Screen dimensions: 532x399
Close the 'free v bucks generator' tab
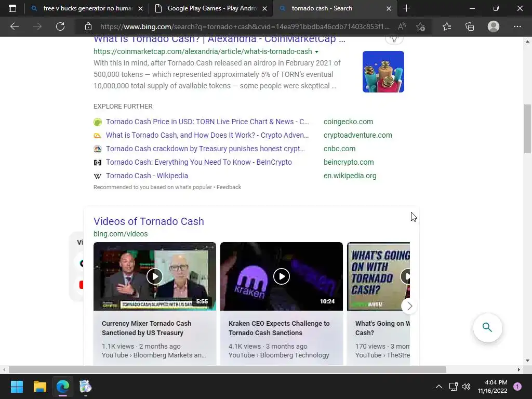140,8
